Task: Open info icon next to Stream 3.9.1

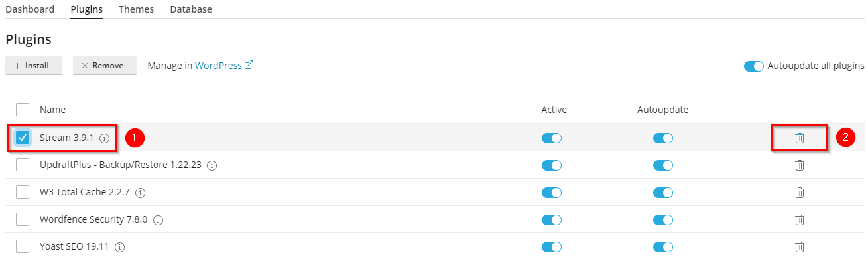Action: [x=104, y=138]
